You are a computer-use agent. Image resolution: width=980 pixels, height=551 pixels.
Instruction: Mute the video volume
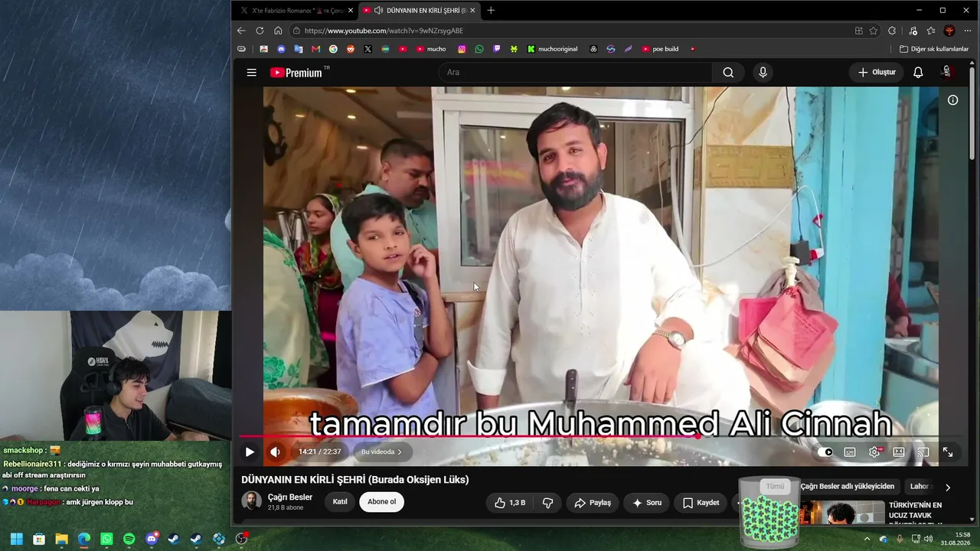point(275,452)
